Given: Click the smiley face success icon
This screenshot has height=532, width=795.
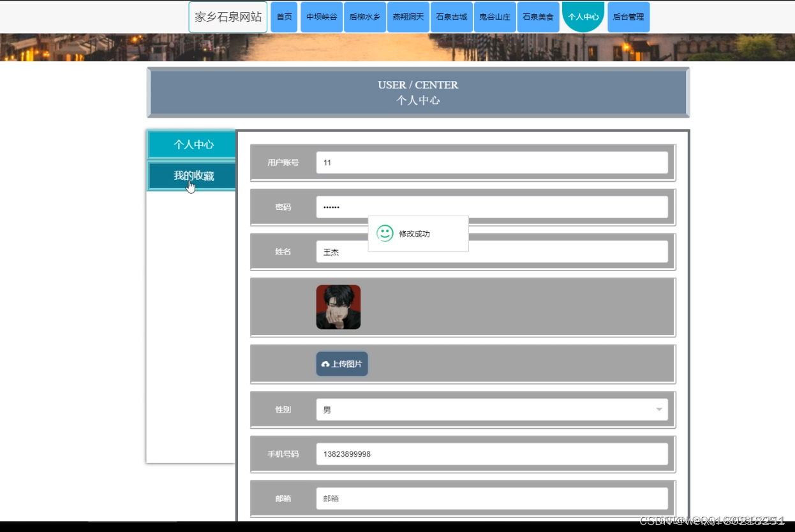Looking at the screenshot, I should click(x=384, y=232).
